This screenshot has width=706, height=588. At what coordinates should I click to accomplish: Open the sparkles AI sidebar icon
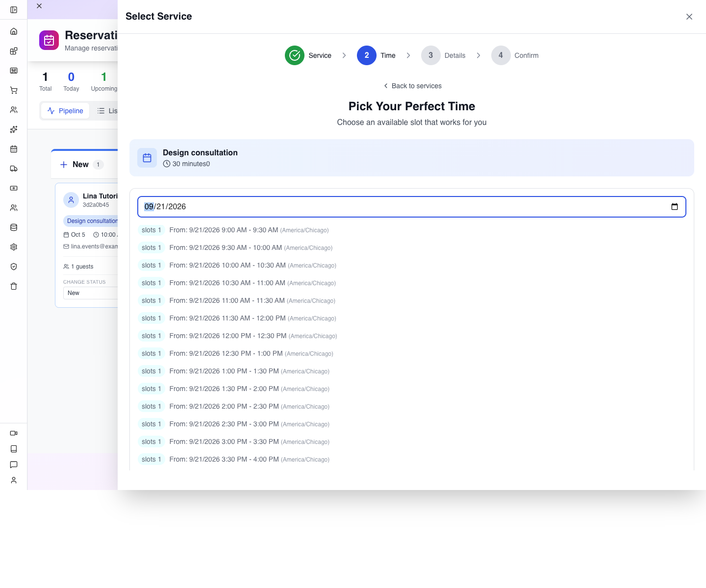14,129
